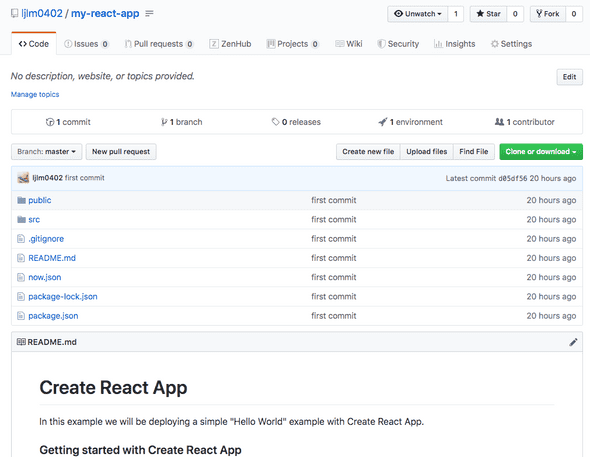Switch to the Issues tab
Viewport: 590px width, 457px height.
click(86, 44)
